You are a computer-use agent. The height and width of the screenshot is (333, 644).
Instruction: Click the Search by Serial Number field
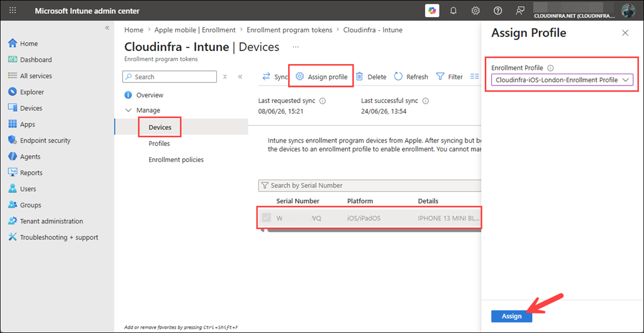coord(369,185)
